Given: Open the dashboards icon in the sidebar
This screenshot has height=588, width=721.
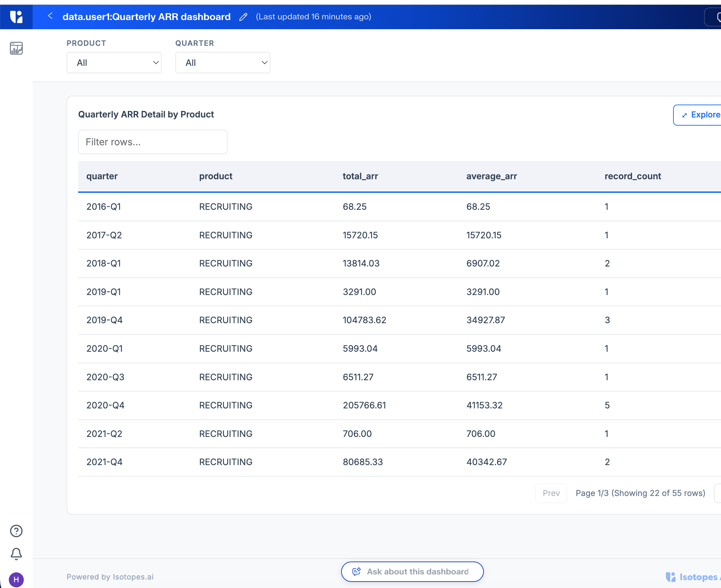Looking at the screenshot, I should click(x=16, y=48).
